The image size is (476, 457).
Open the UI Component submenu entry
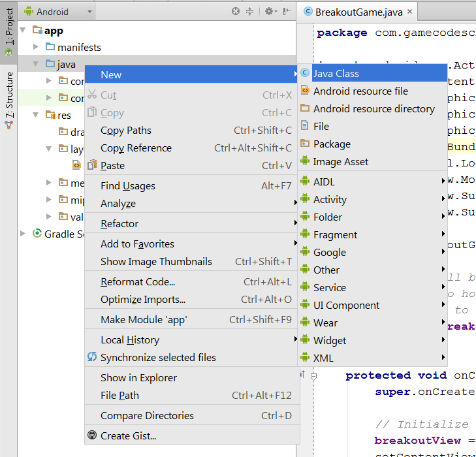pyautogui.click(x=372, y=305)
